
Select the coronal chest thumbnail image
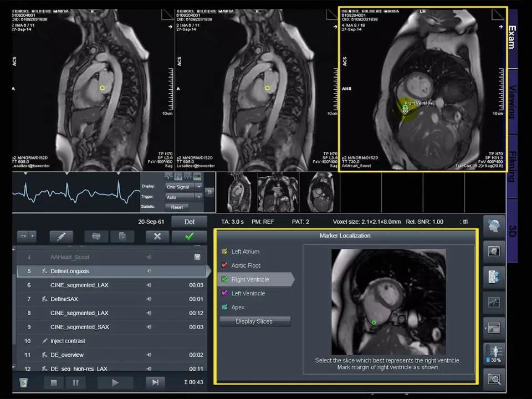point(278,192)
